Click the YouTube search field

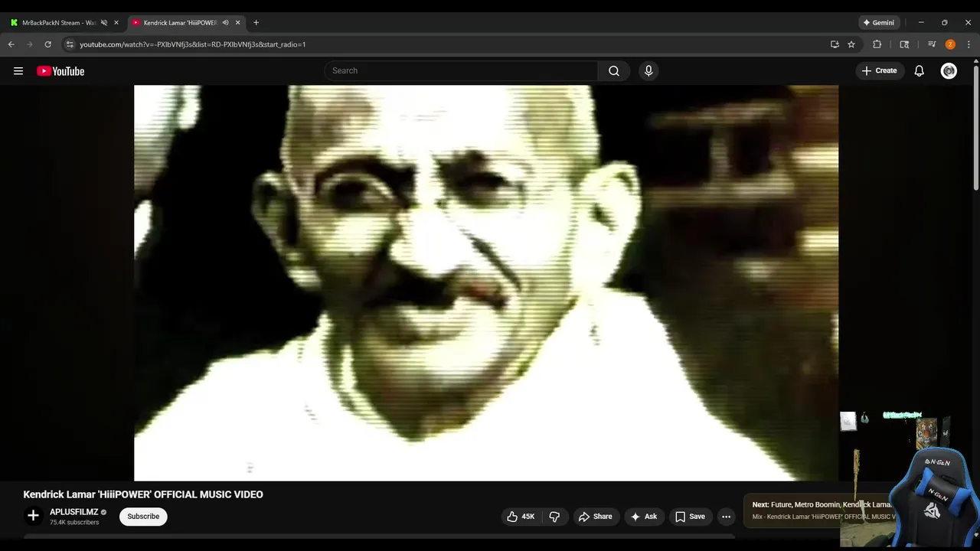coord(461,70)
